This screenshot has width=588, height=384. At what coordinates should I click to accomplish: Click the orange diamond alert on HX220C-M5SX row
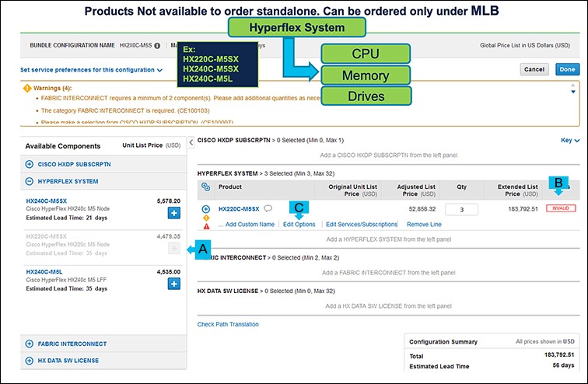pos(206,218)
